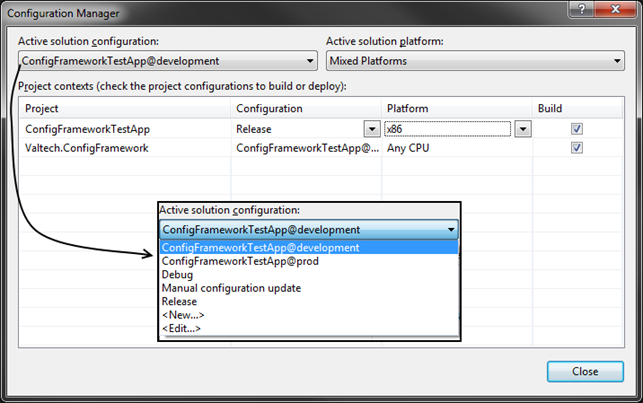
Task: Select Release in the configuration list
Action: click(180, 301)
